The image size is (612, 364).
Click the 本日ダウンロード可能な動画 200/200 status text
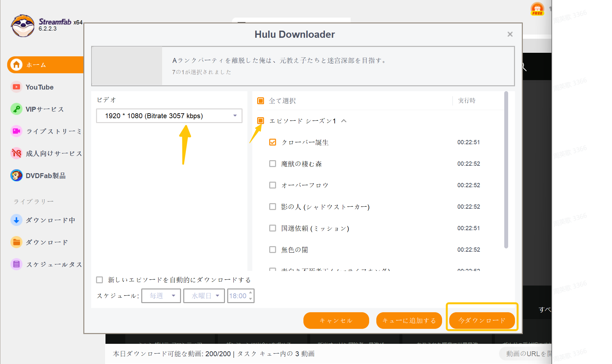coord(172,354)
